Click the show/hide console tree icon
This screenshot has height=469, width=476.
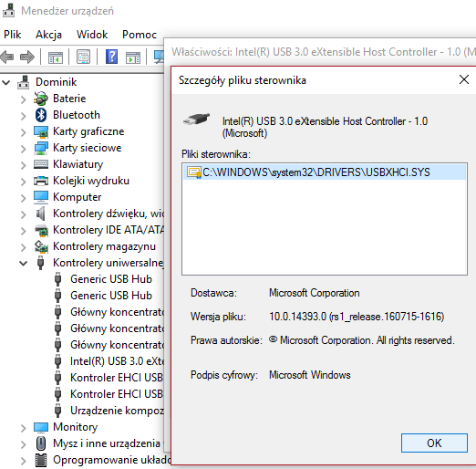pyautogui.click(x=56, y=57)
